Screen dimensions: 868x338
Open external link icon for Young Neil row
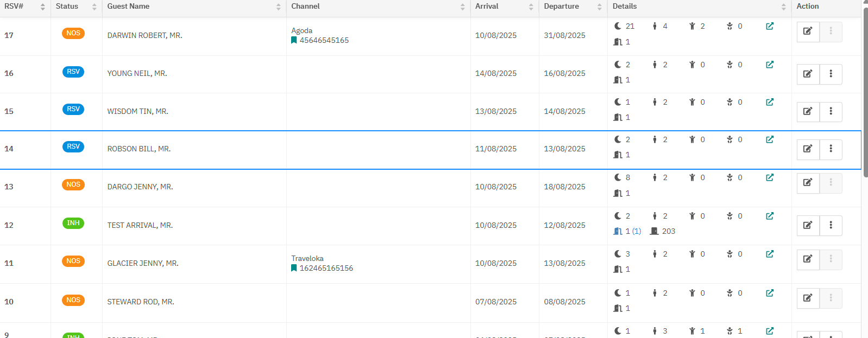click(x=769, y=65)
